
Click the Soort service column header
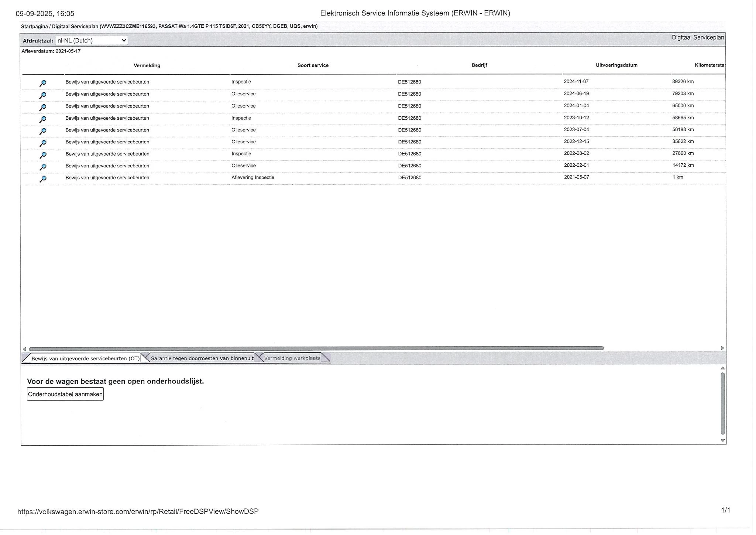point(313,65)
